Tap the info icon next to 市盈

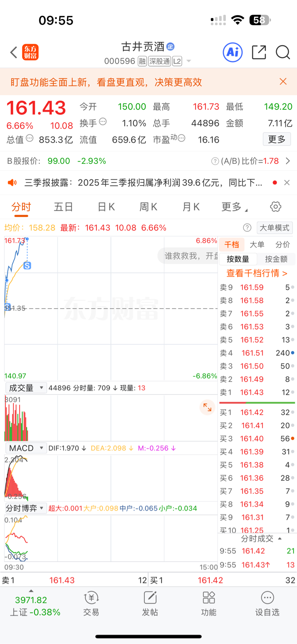tap(181, 138)
